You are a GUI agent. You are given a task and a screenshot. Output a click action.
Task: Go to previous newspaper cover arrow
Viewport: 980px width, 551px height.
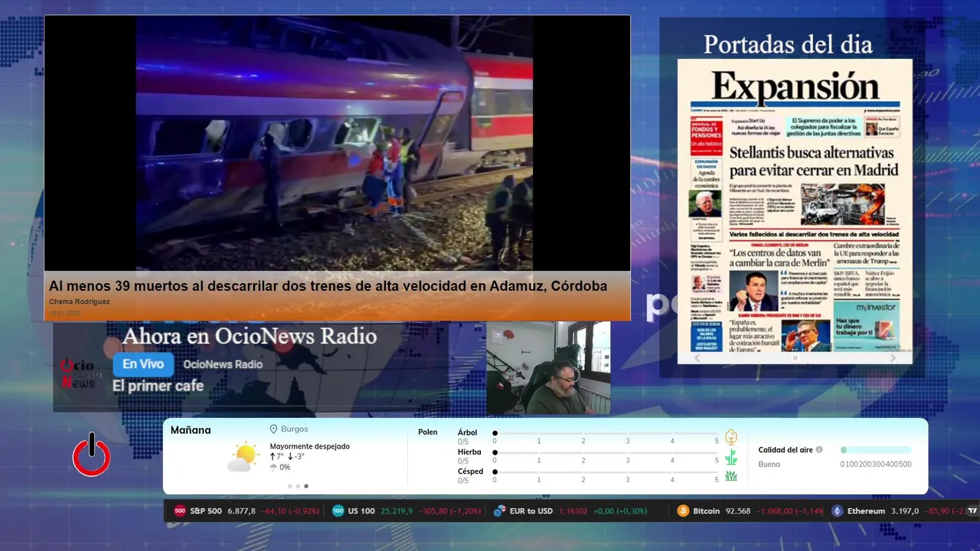[697, 357]
